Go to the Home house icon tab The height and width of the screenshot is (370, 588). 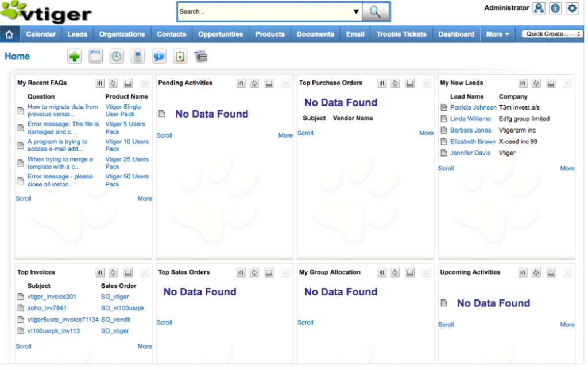pyautogui.click(x=9, y=34)
